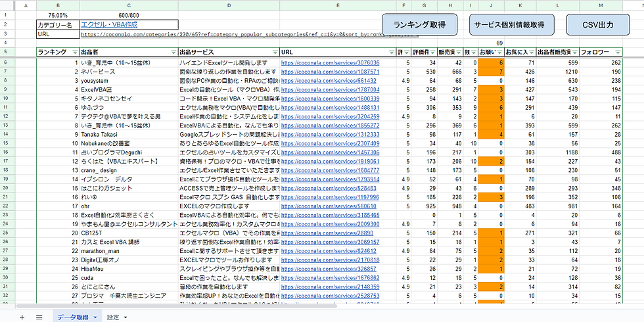Viewport: 644px width, 322px height.
Task: Open filter icon on ランキング column
Action: [75, 52]
